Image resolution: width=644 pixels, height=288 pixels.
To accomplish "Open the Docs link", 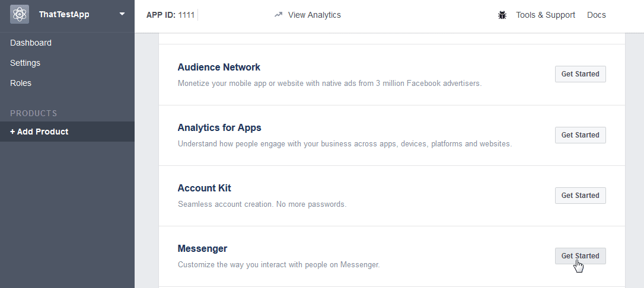I will pyautogui.click(x=597, y=15).
